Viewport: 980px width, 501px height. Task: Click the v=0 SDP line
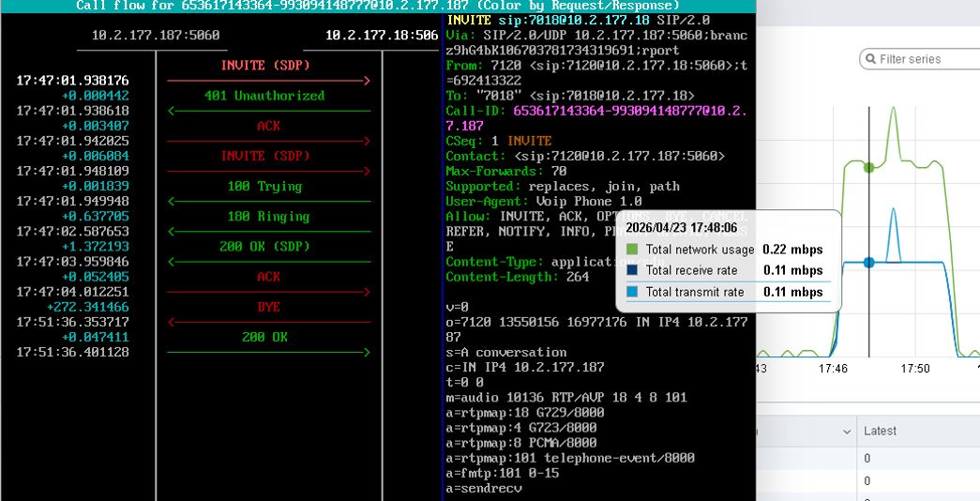pos(458,307)
